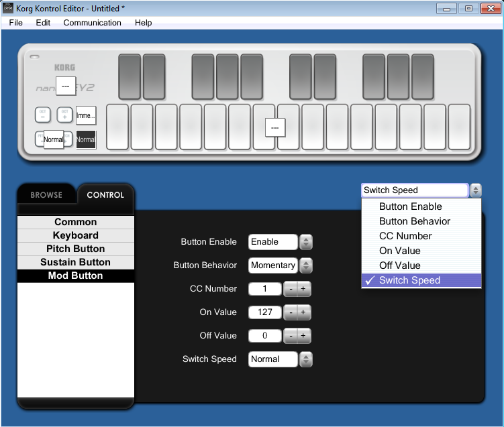Image resolution: width=504 pixels, height=427 pixels.
Task: Select Keyboard in the control list
Action: tap(76, 235)
